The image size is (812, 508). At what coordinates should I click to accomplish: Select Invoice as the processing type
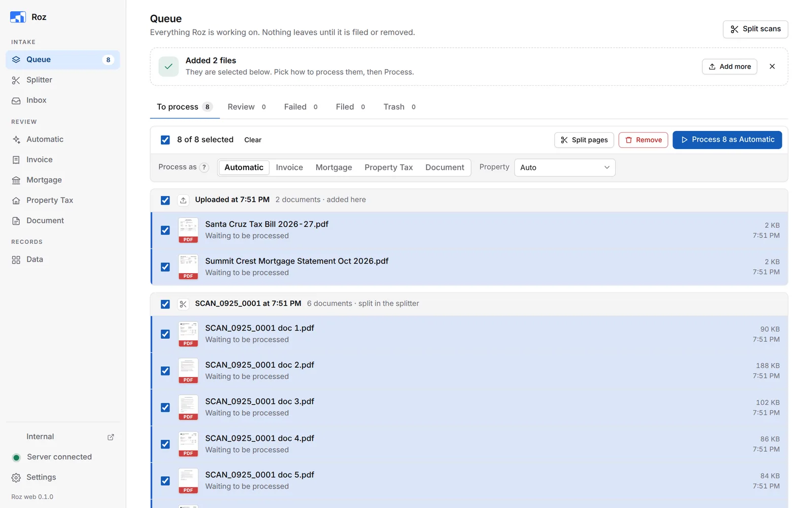[289, 167]
